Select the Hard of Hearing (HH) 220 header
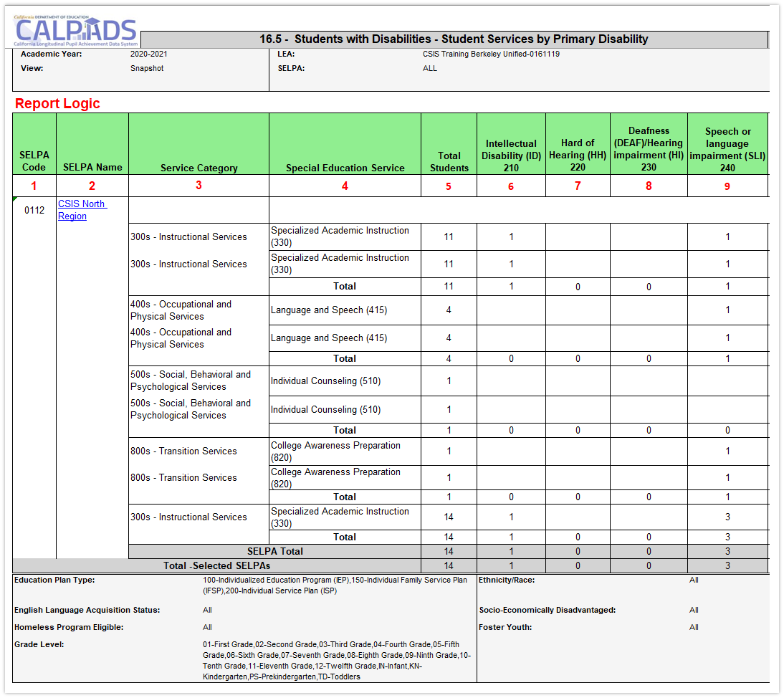 578,155
